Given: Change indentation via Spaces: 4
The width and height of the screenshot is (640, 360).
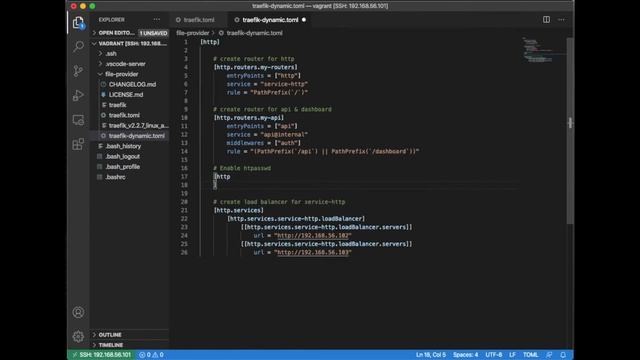Looking at the screenshot, I should point(465,355).
